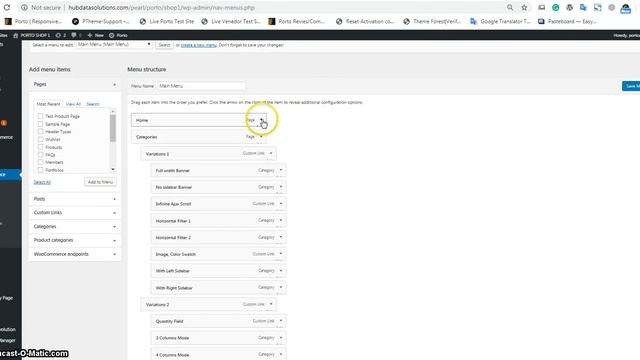Click the Pages list scroll down arrow

point(113,169)
